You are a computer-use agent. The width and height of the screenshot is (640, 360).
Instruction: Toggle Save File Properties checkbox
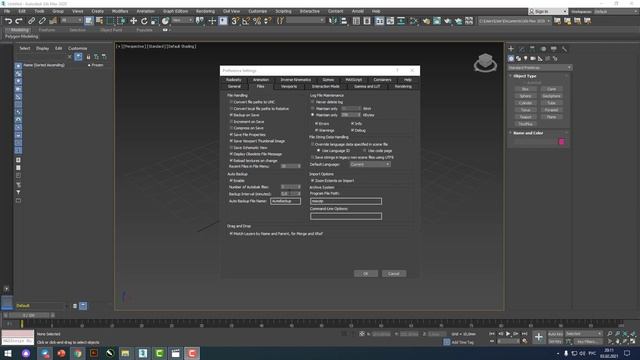tap(231, 135)
